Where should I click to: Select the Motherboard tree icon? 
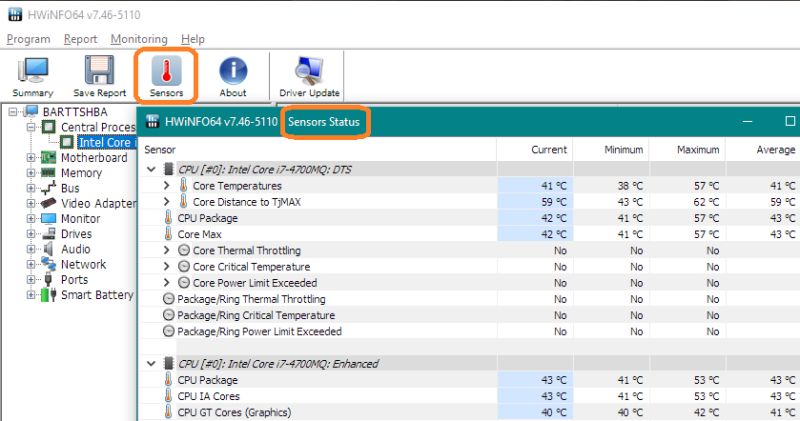(48, 158)
